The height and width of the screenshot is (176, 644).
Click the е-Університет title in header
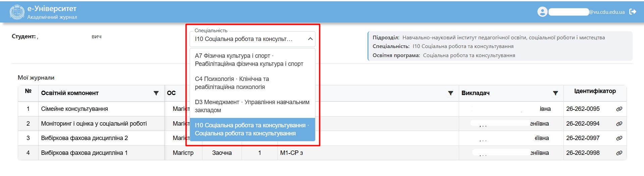(52, 9)
